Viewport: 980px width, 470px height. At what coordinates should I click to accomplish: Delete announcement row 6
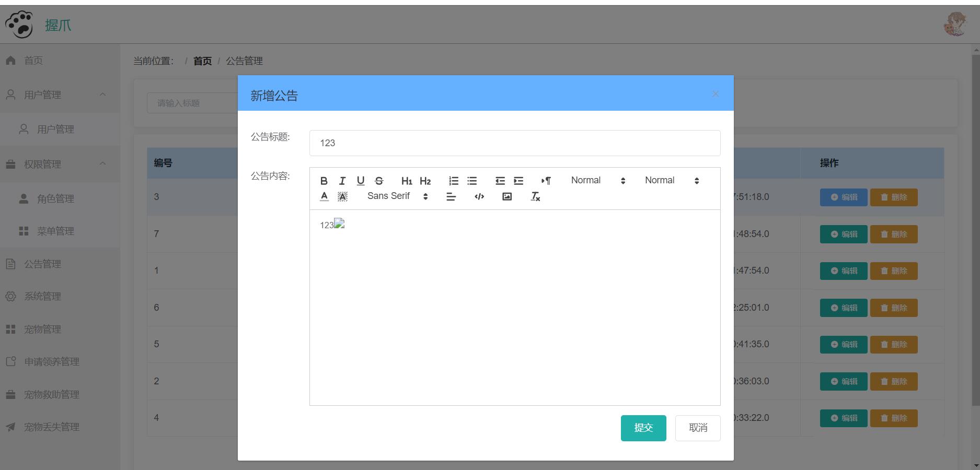click(x=894, y=308)
